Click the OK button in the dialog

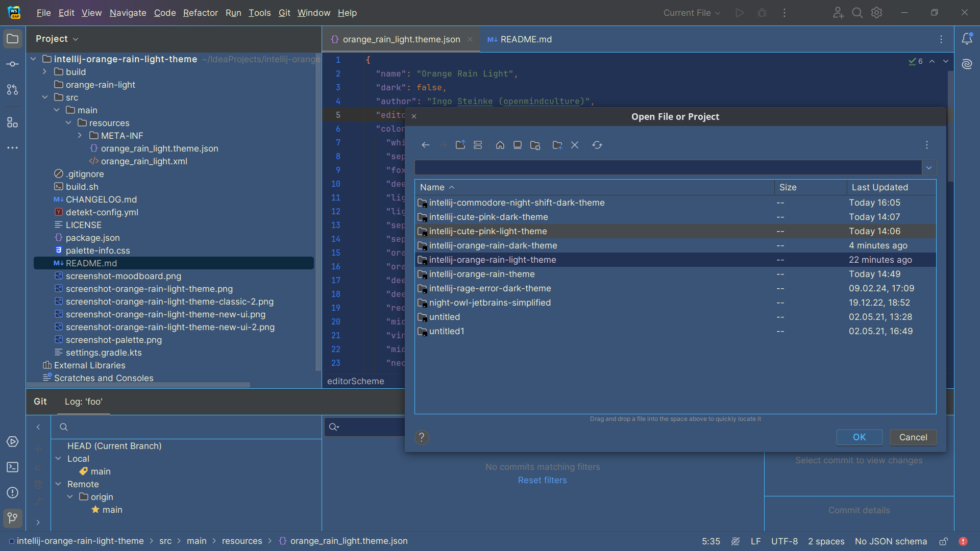point(859,437)
